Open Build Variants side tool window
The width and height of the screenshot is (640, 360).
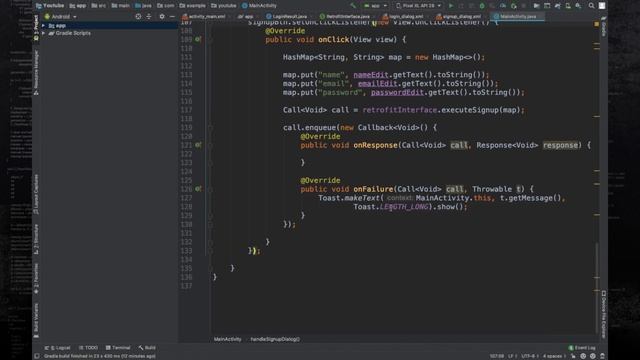coord(36,320)
